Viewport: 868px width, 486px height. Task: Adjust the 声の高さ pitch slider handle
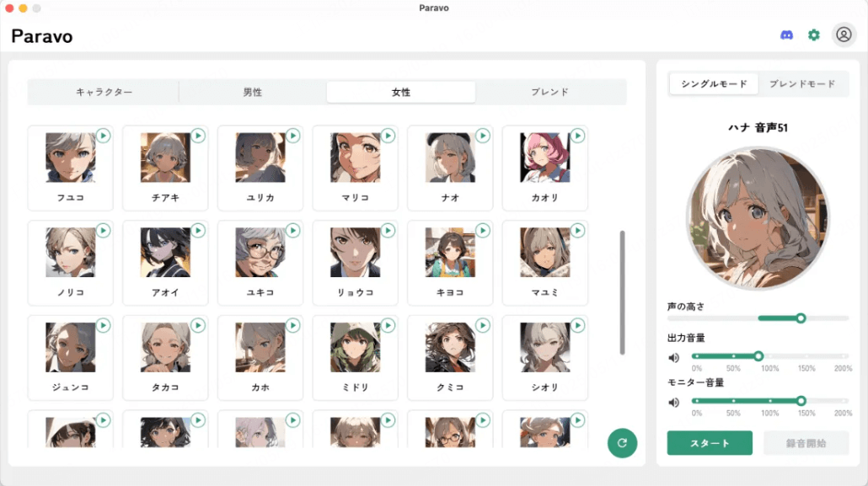point(801,318)
